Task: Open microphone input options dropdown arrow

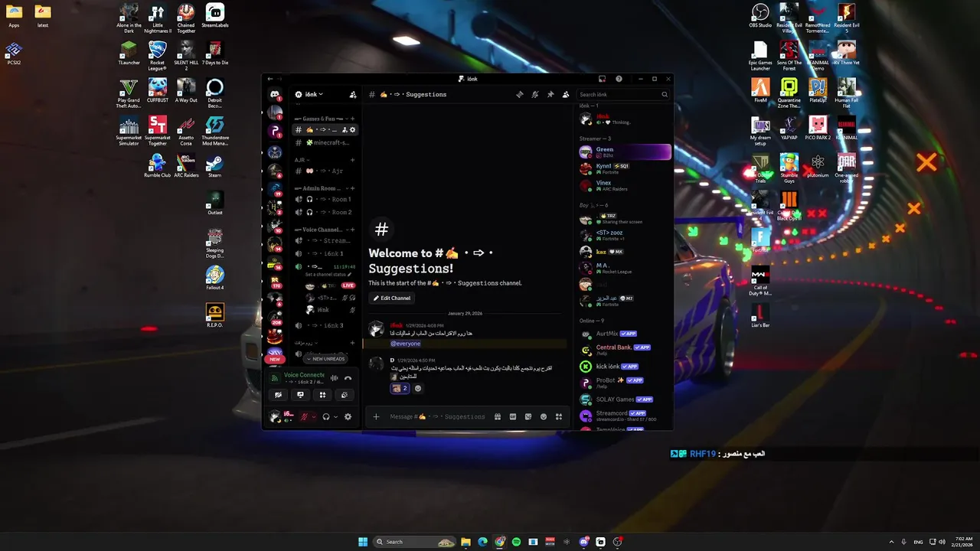Action: [313, 416]
